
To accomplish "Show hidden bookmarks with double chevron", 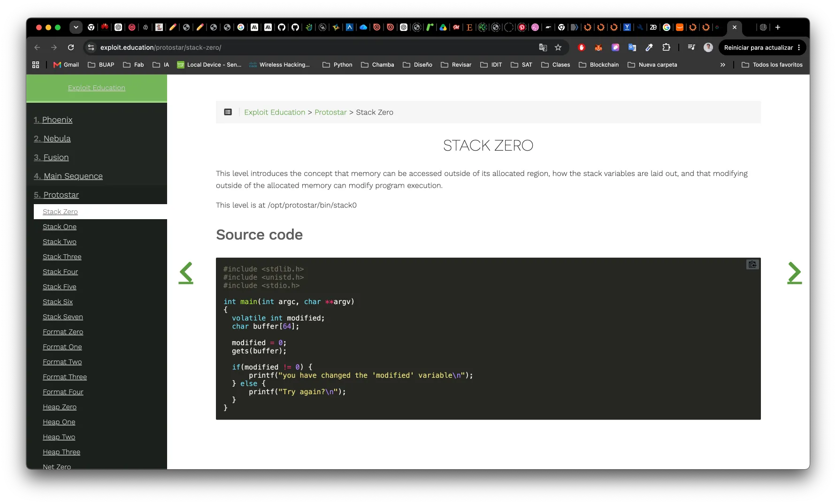I will tap(723, 65).
